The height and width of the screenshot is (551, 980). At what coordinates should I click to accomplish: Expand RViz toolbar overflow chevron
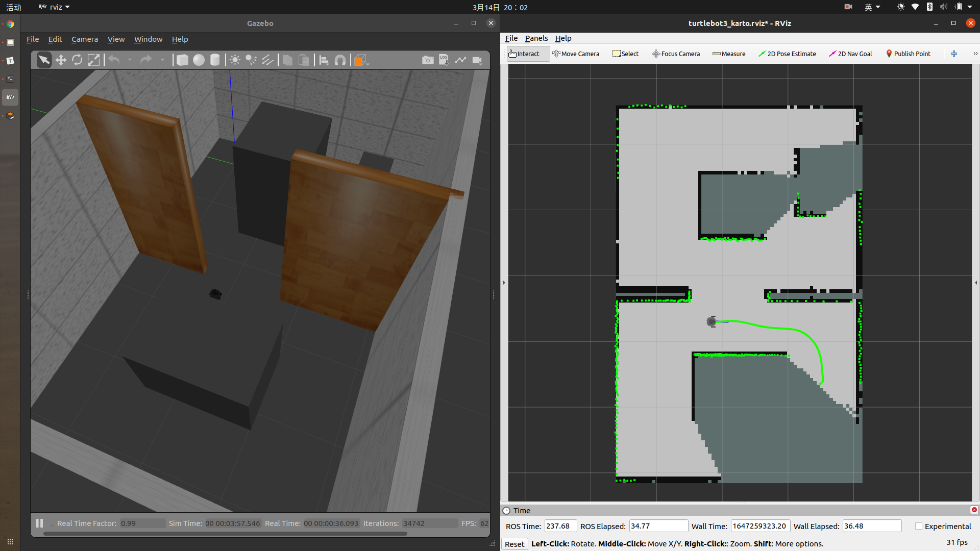[975, 54]
